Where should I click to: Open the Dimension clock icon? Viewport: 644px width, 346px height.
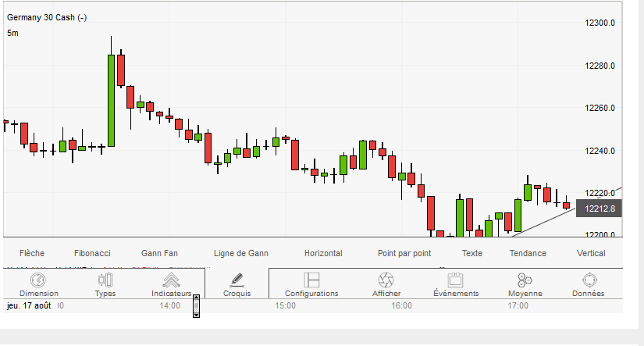(x=38, y=280)
